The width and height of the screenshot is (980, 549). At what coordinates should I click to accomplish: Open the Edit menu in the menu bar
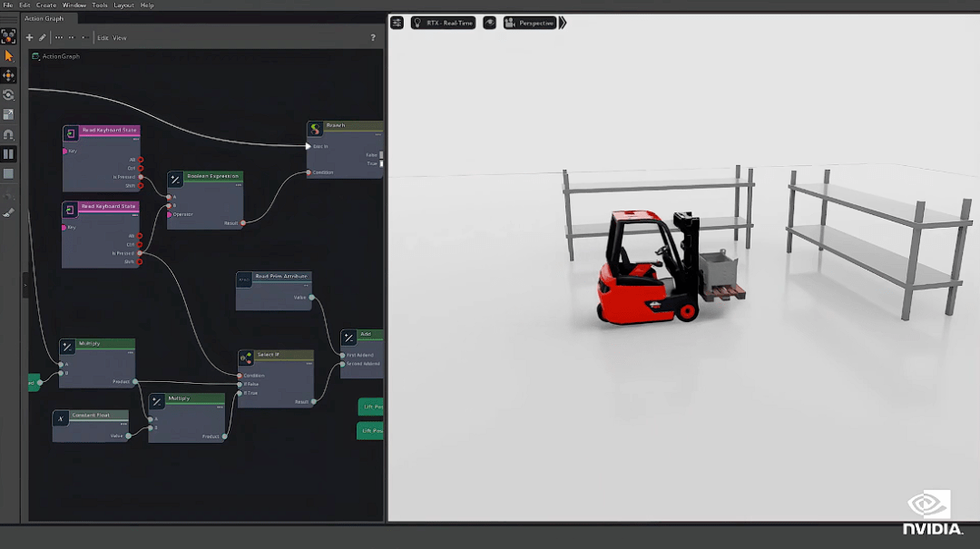[x=24, y=5]
